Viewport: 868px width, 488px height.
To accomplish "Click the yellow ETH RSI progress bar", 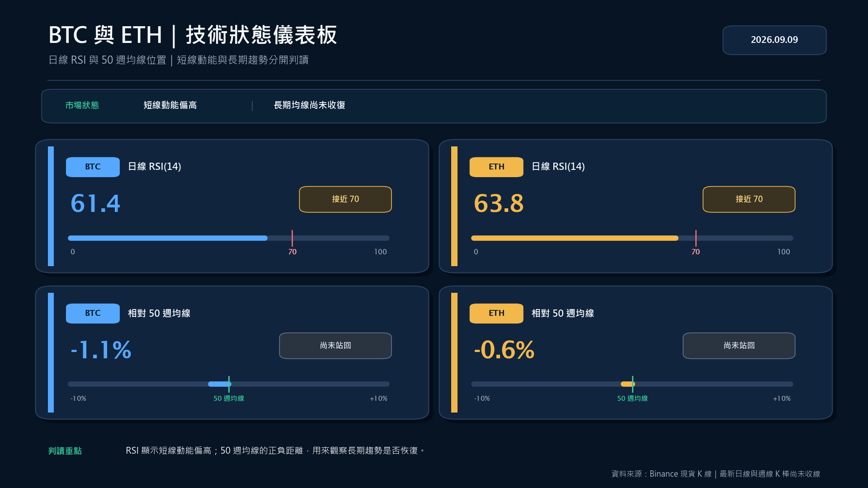I will coord(575,238).
